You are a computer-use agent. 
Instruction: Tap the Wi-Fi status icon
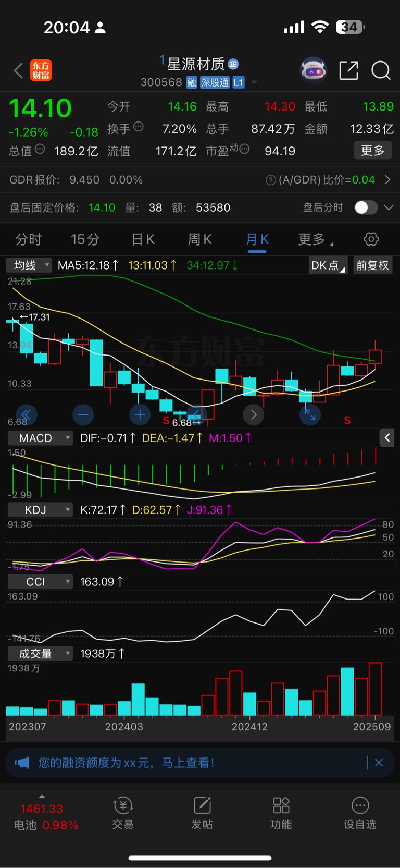pos(320,27)
